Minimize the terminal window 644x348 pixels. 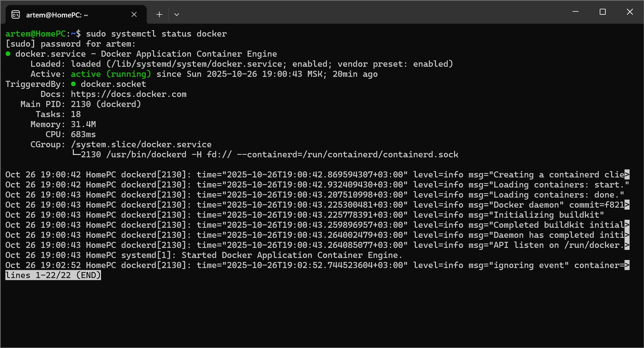[x=576, y=12]
